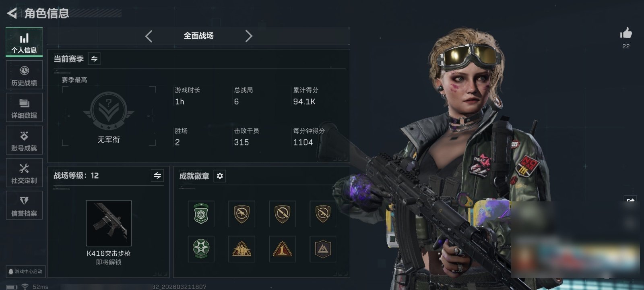The height and width of the screenshot is (290, 644).
Task: Select the K416突击步枪 weapon thumbnail
Action: [x=109, y=223]
